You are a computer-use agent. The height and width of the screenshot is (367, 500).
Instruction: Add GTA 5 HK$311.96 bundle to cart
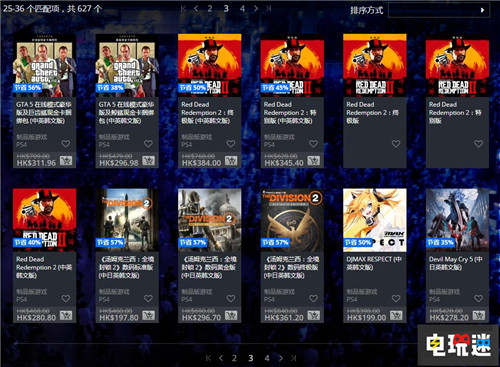pyautogui.click(x=66, y=161)
